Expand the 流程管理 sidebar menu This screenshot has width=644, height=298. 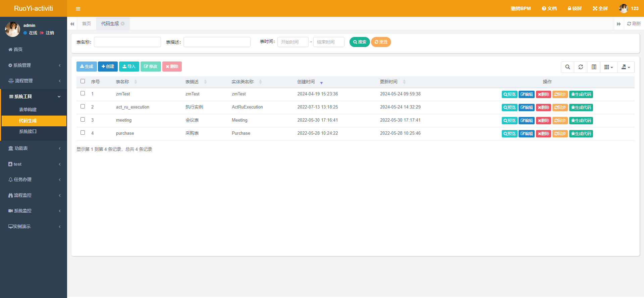click(34, 81)
